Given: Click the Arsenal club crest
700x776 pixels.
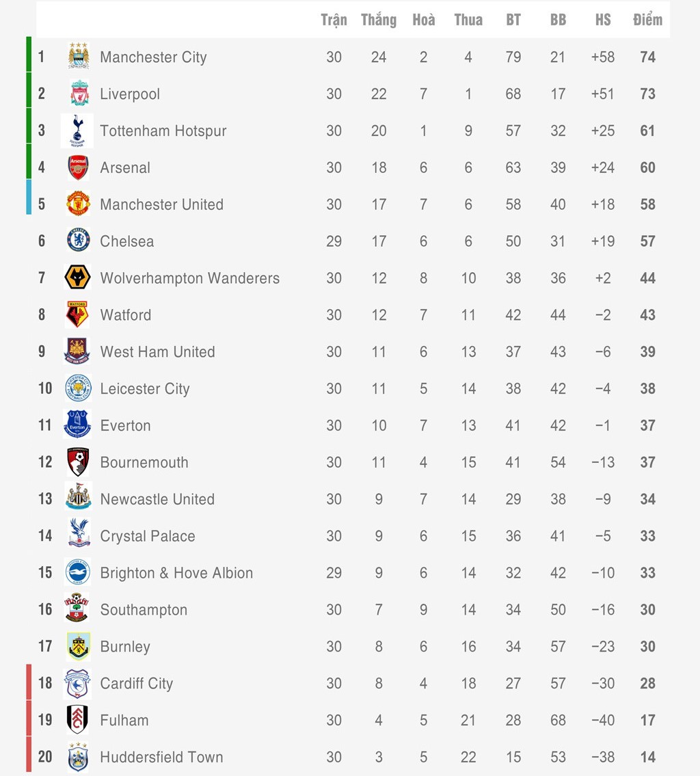Looking at the screenshot, I should click(x=78, y=168).
